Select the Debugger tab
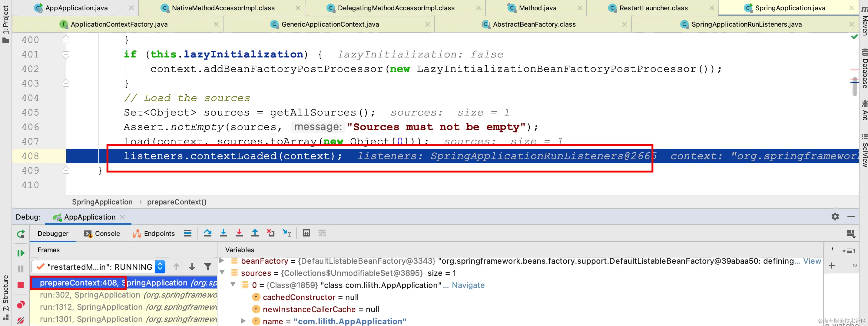This screenshot has width=868, height=326. [x=53, y=233]
